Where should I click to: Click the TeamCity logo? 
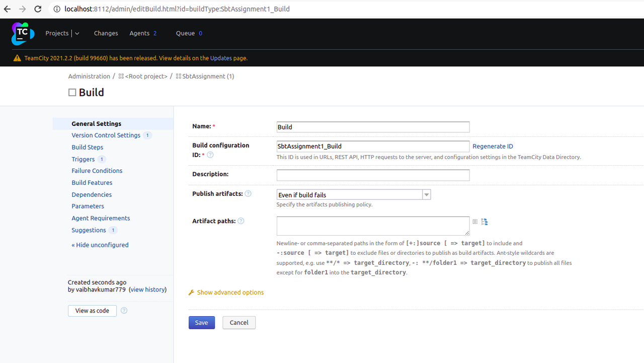(22, 33)
